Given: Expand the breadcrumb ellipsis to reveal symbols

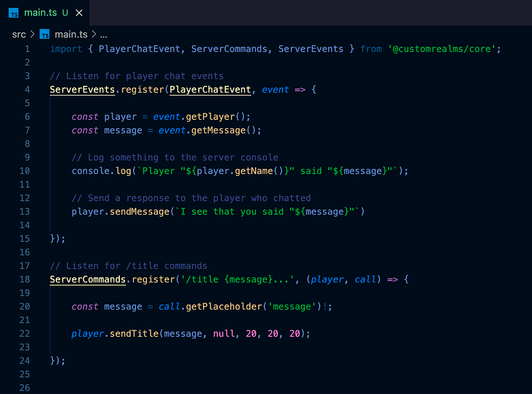Looking at the screenshot, I should point(103,35).
